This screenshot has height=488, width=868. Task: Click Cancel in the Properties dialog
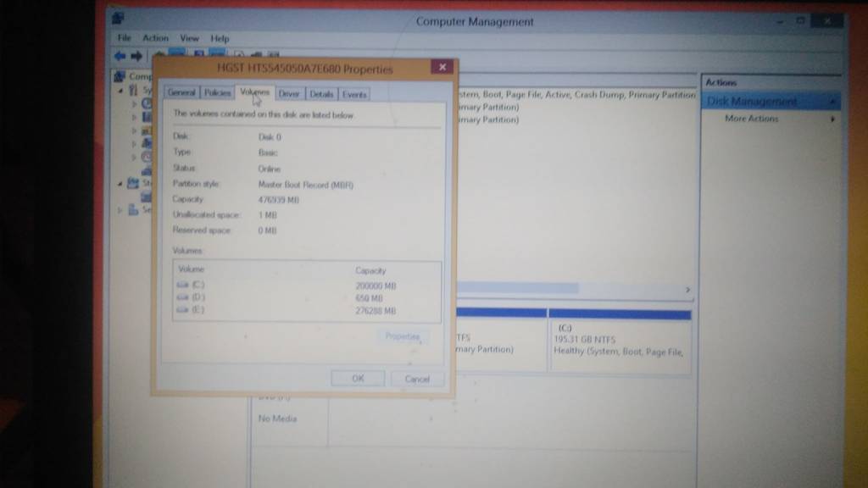pyautogui.click(x=417, y=379)
